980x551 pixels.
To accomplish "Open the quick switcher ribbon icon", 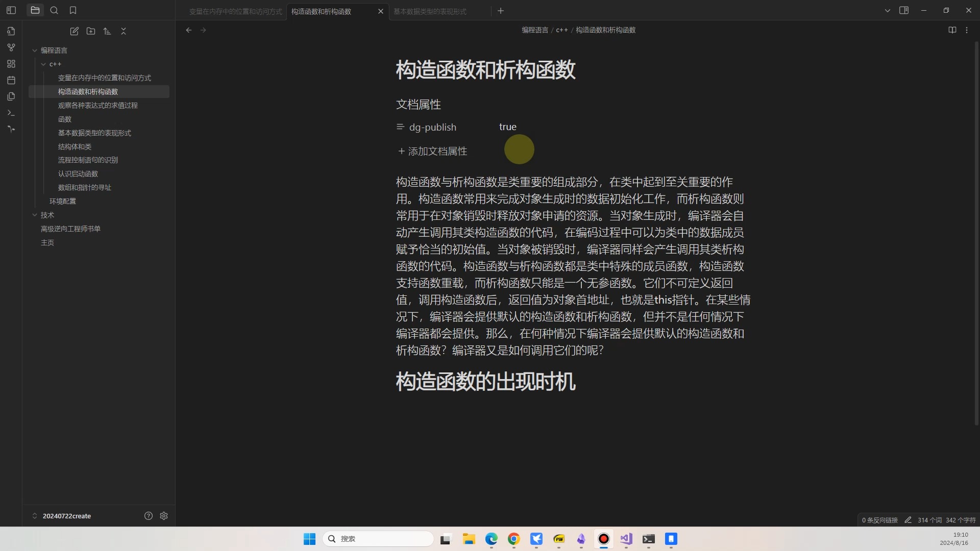I will [x=11, y=31].
